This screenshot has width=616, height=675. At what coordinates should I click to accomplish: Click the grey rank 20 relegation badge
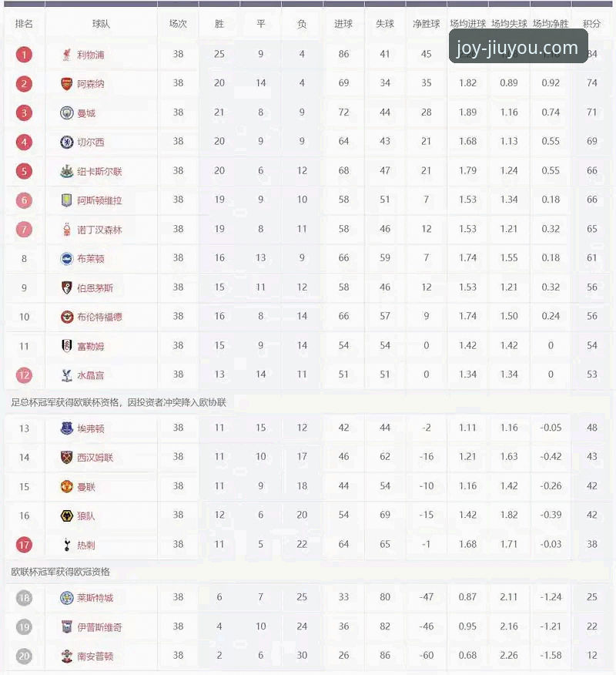24,656
